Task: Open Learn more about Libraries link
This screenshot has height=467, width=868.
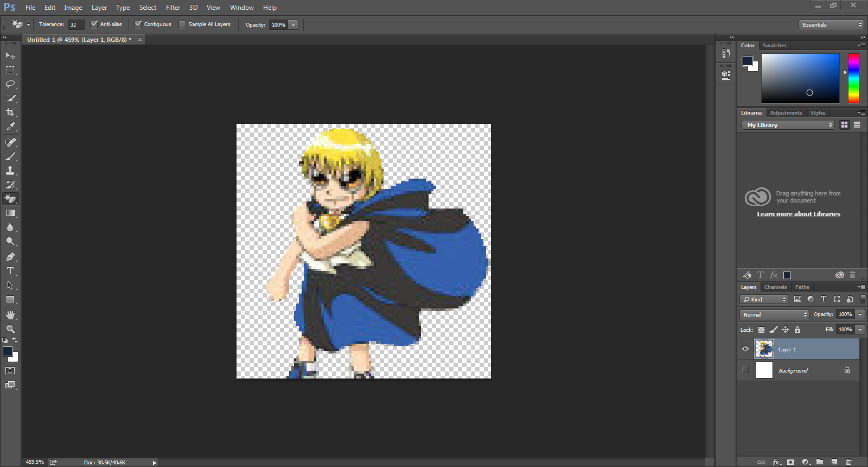Action: 799,214
